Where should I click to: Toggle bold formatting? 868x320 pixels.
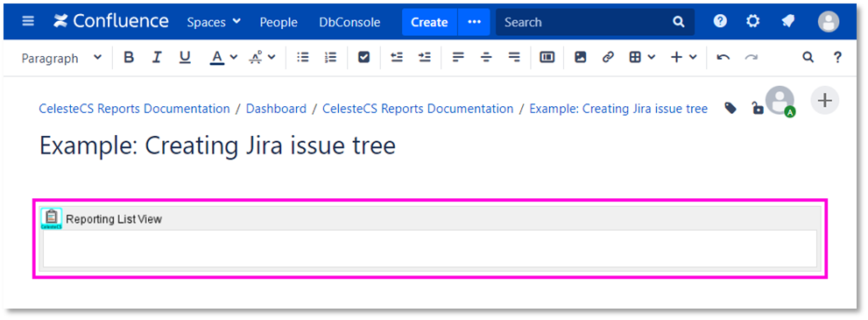tap(129, 58)
